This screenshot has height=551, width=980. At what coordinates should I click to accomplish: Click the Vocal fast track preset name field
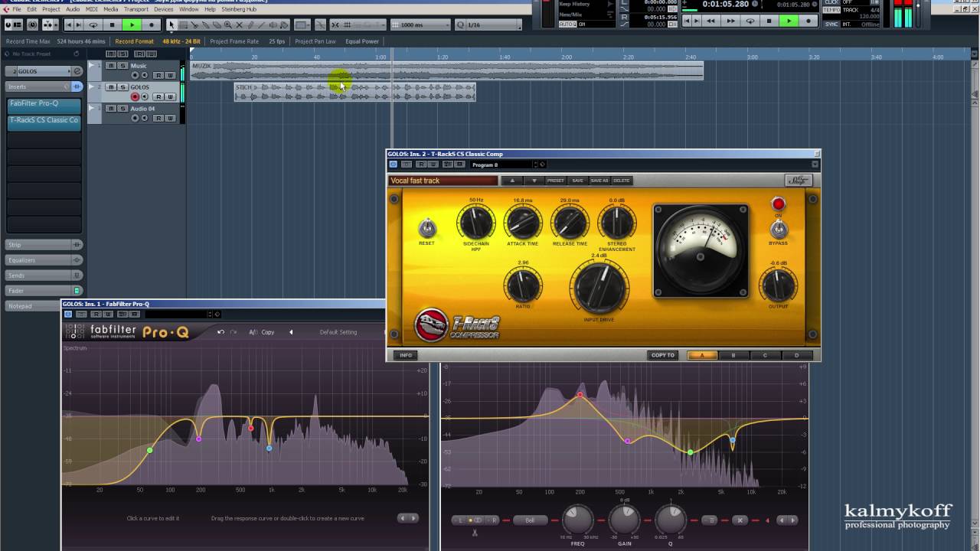pos(443,181)
